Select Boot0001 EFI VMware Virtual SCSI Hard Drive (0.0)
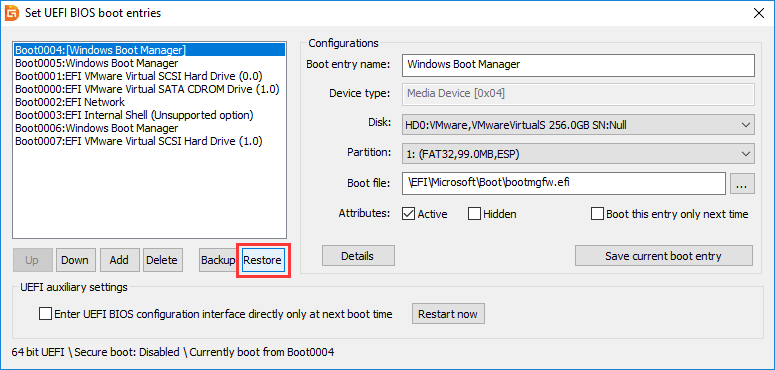 (x=149, y=76)
